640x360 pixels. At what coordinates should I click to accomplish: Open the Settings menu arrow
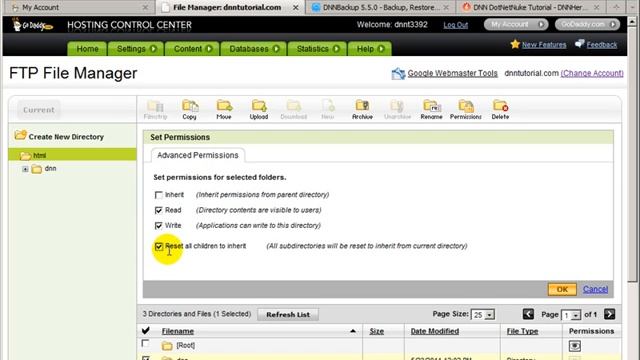pyautogui.click(x=153, y=49)
